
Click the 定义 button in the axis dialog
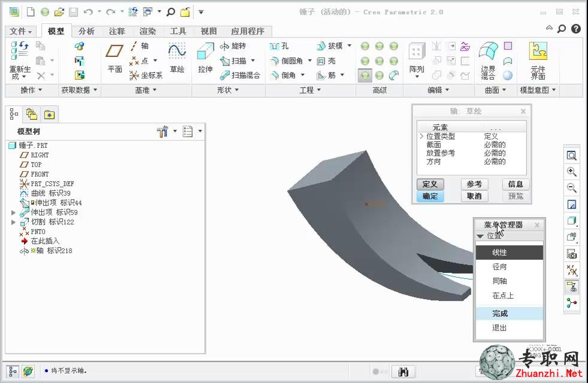tap(430, 184)
